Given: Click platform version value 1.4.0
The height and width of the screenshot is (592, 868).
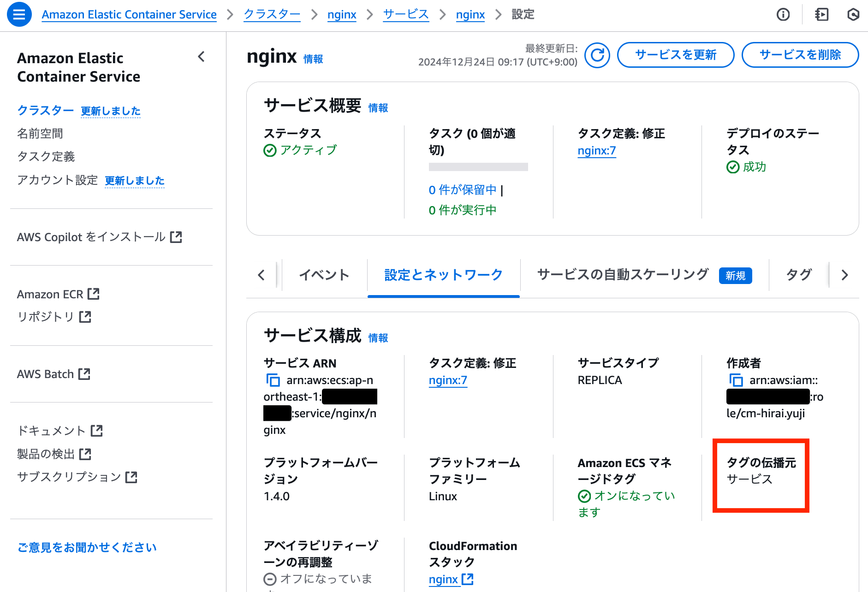Looking at the screenshot, I should click(x=277, y=497).
